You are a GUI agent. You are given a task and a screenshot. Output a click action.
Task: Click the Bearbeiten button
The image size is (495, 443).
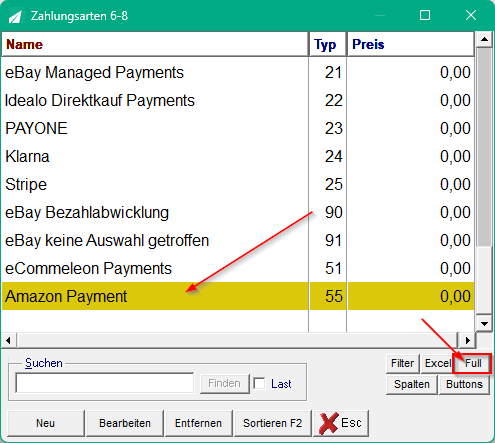click(125, 423)
